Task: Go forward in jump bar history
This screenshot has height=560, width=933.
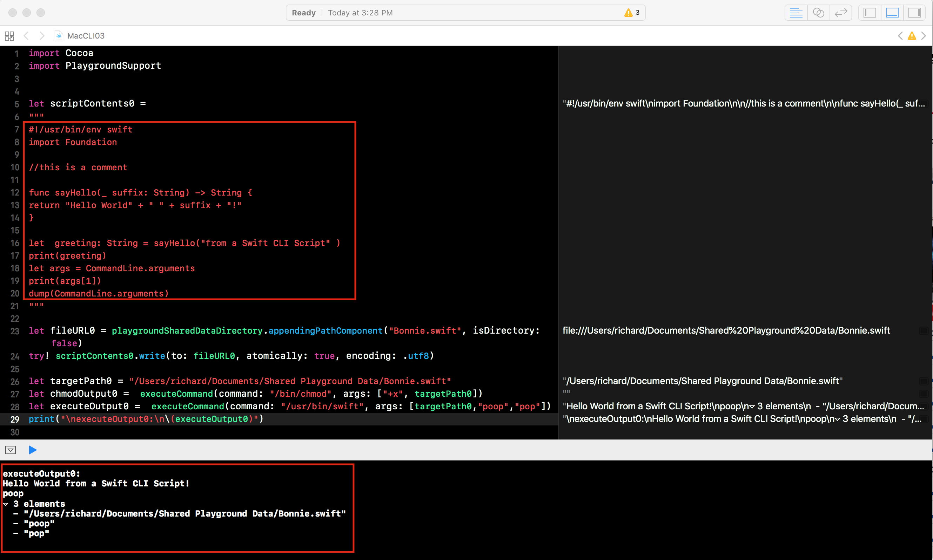Action: coord(42,36)
